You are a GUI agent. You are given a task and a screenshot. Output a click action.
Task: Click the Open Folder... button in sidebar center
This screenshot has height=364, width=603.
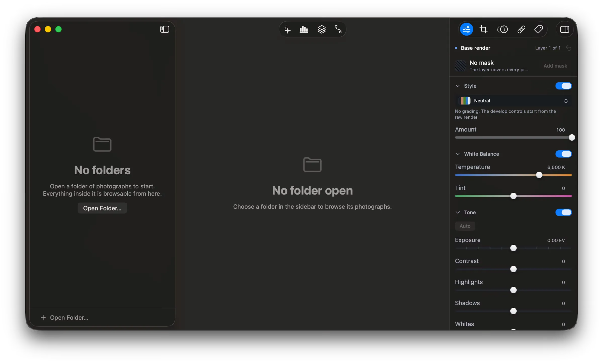point(102,208)
